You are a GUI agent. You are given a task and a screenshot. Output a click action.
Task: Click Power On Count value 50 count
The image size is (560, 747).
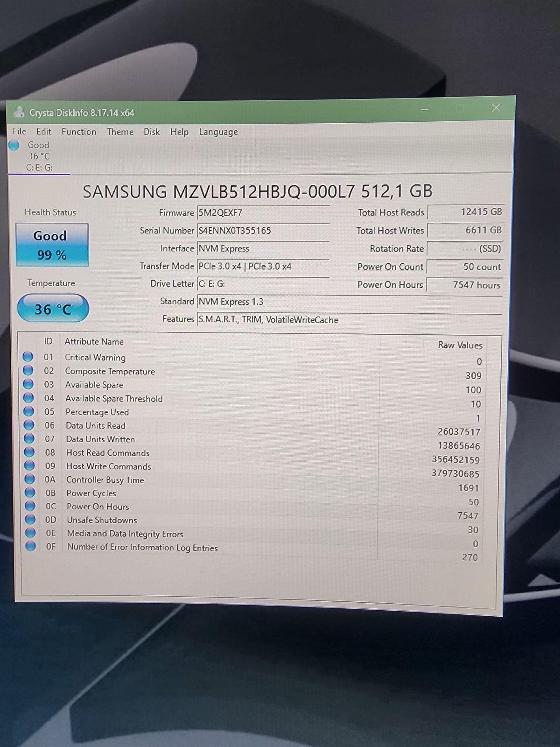click(x=465, y=267)
